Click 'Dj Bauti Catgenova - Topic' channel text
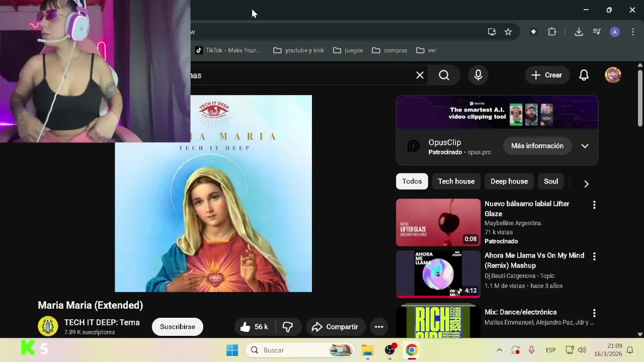Viewport: 644px width, 362px height. tap(519, 276)
